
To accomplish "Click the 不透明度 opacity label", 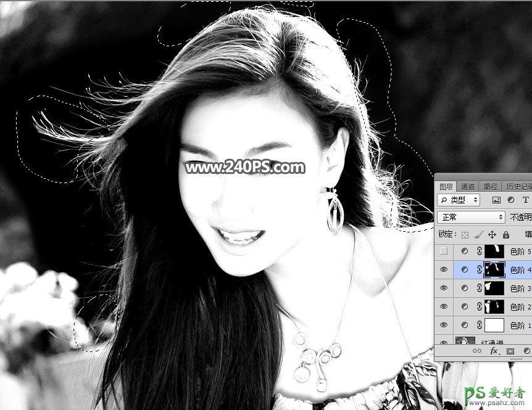I will click(x=521, y=217).
